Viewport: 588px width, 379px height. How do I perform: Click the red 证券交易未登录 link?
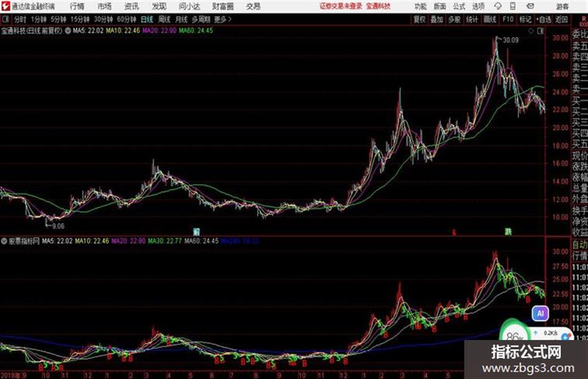[341, 6]
